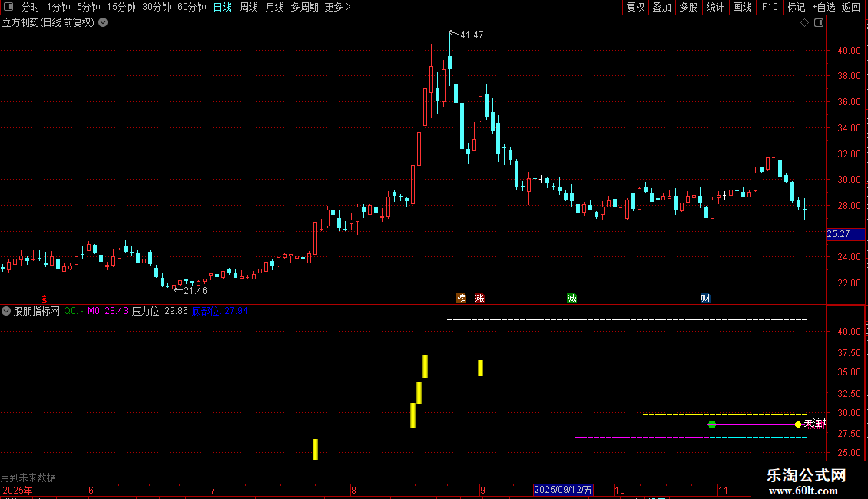Click the M0: 28.43 indicator value
Viewport: 868px width, 499px height.
click(108, 311)
